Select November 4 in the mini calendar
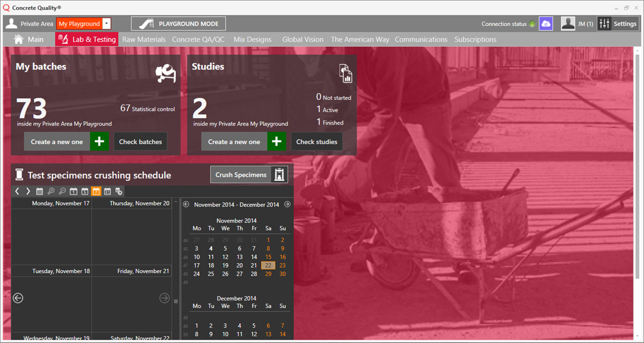 pos(211,248)
